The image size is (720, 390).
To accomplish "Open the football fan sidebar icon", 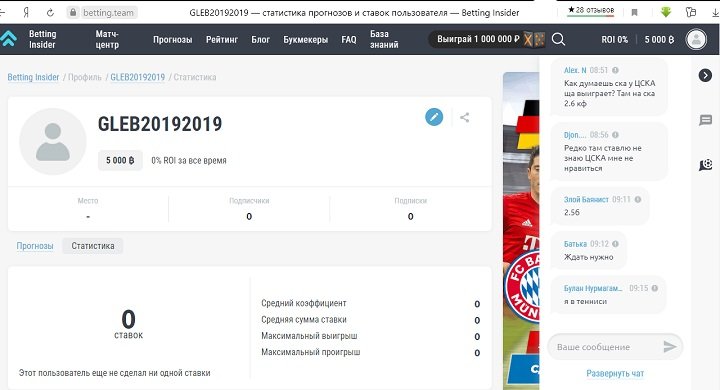I will click(x=706, y=164).
